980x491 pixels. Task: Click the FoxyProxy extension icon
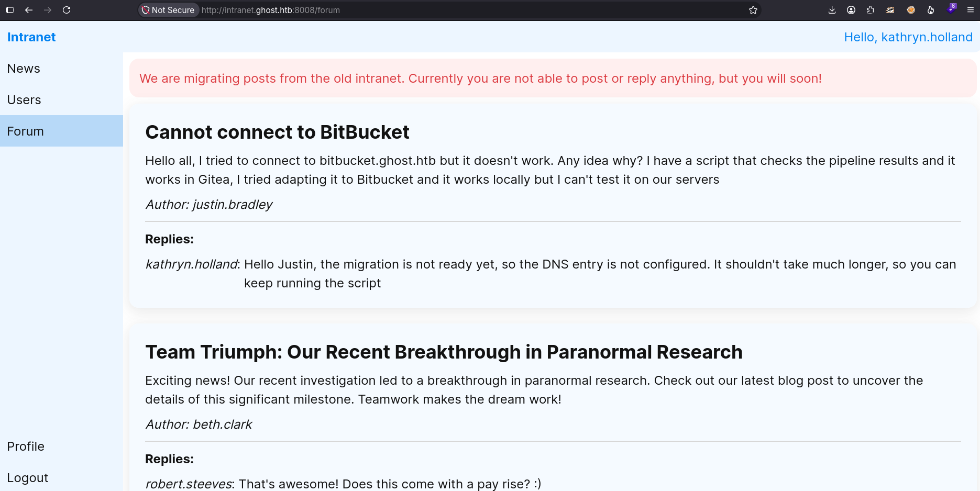pyautogui.click(x=911, y=10)
